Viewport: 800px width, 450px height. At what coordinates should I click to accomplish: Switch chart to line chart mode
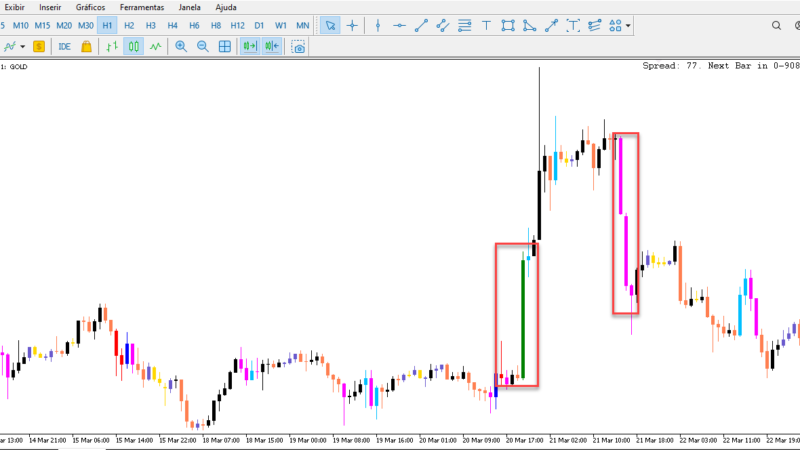click(x=156, y=47)
